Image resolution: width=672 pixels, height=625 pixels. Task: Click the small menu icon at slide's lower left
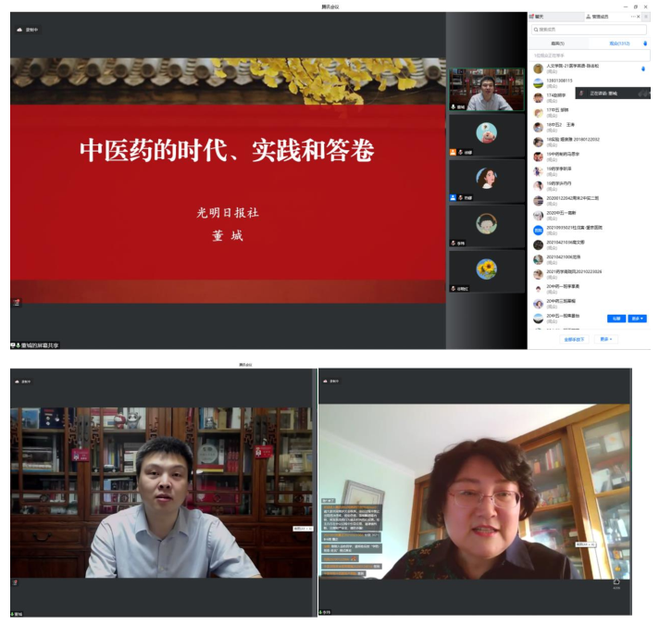click(16, 302)
